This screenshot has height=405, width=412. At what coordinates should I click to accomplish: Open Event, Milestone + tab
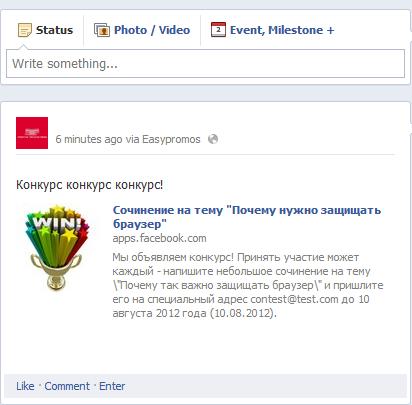(x=273, y=30)
